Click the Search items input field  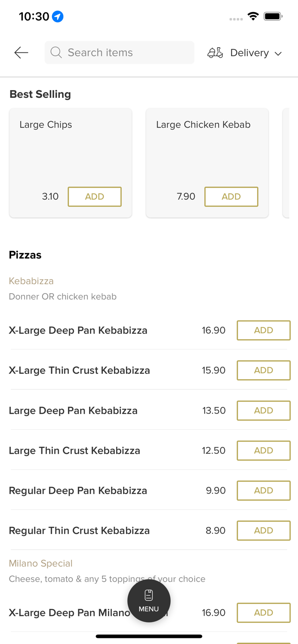[x=119, y=52]
